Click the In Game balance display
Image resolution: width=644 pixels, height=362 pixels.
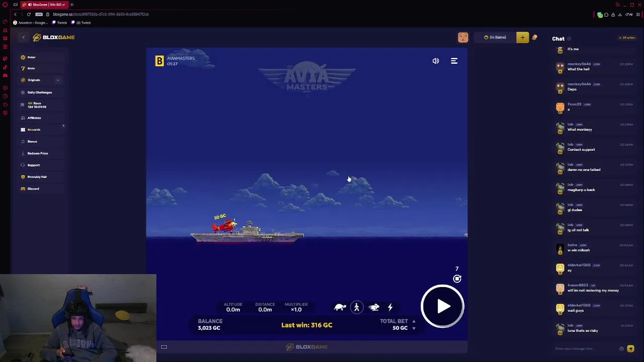[x=495, y=37]
